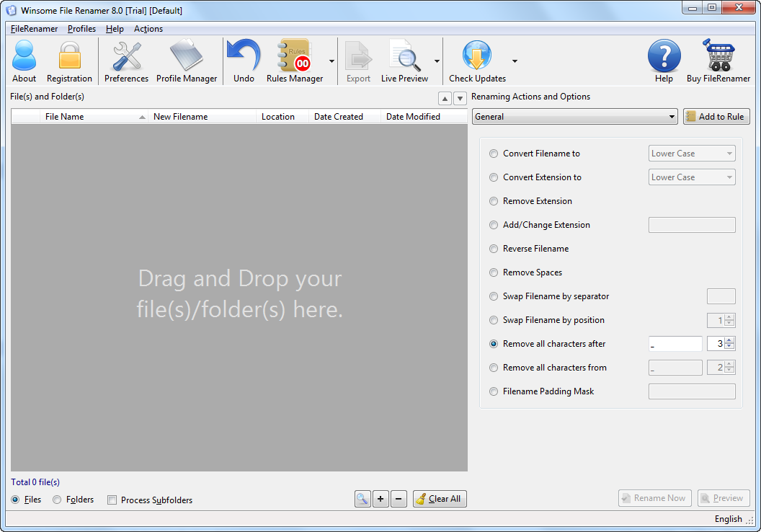Click the Rename Now button
This screenshot has width=761, height=532.
coord(655,498)
